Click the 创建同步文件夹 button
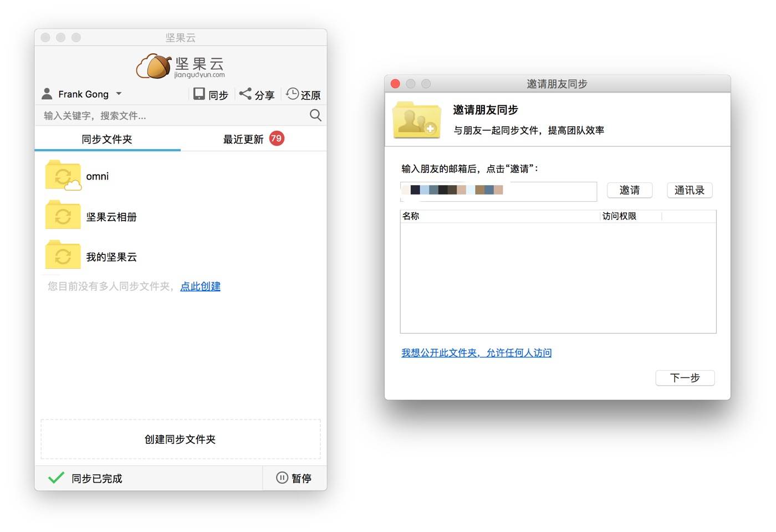This screenshot has width=776, height=532. [x=181, y=439]
